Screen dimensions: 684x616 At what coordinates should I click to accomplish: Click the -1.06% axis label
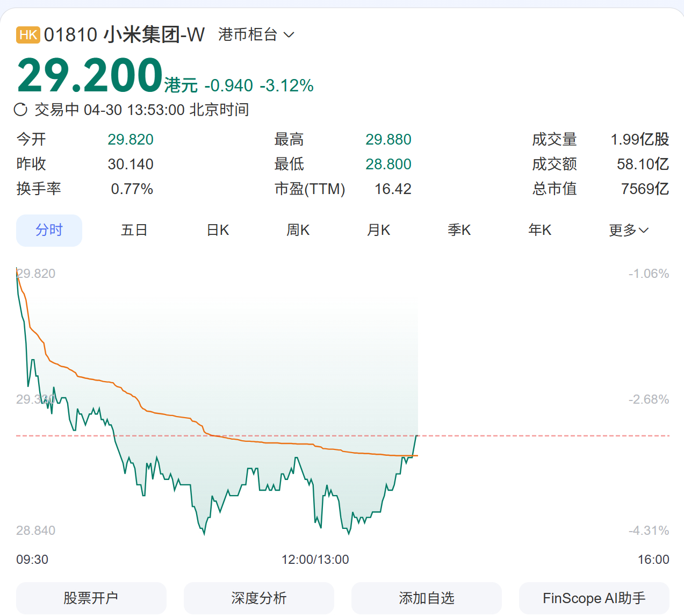649,274
